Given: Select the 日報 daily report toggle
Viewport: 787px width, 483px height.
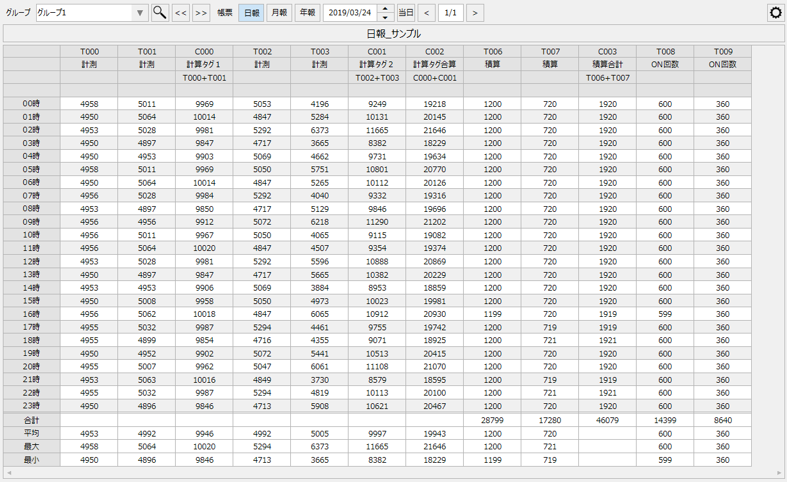Looking at the screenshot, I should [x=252, y=13].
